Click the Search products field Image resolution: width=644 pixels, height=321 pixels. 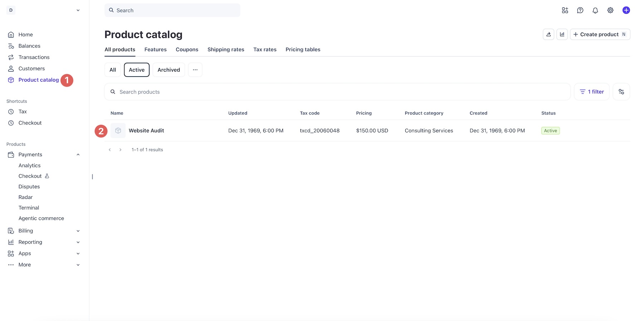coord(337,92)
